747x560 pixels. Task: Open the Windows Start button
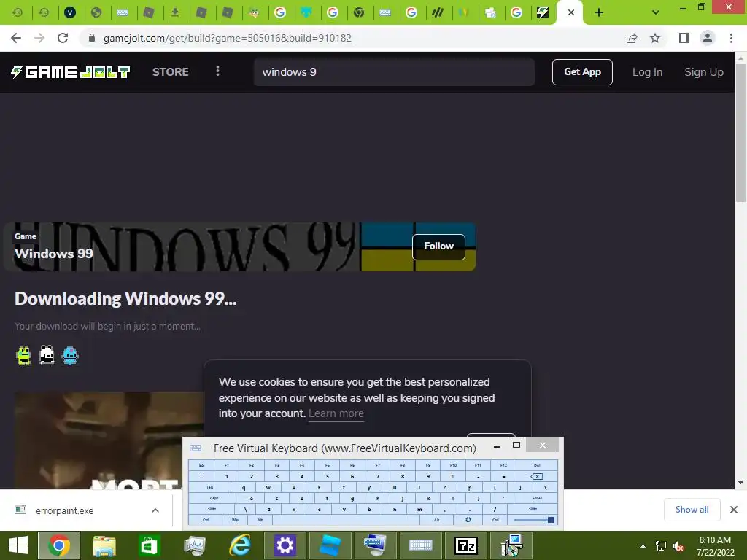click(18, 545)
